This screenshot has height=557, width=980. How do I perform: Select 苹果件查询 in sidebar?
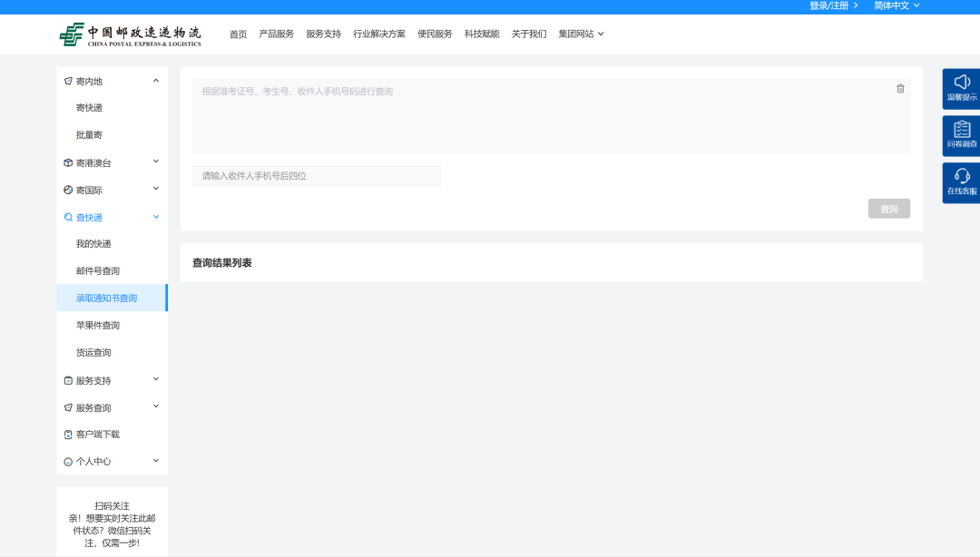click(98, 325)
